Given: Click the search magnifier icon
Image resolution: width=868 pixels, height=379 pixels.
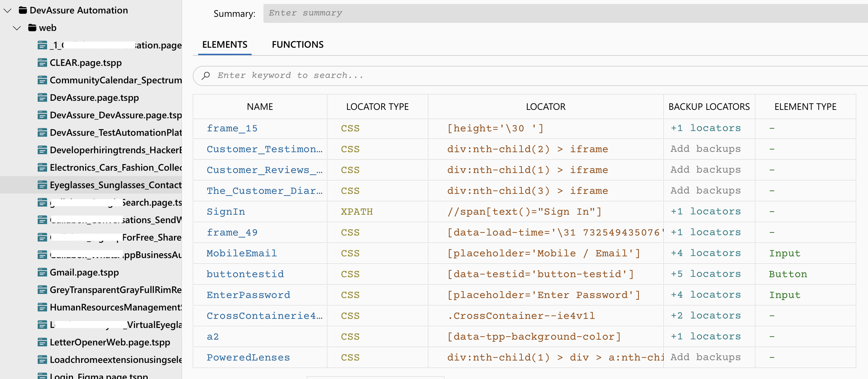Looking at the screenshot, I should click(x=206, y=76).
